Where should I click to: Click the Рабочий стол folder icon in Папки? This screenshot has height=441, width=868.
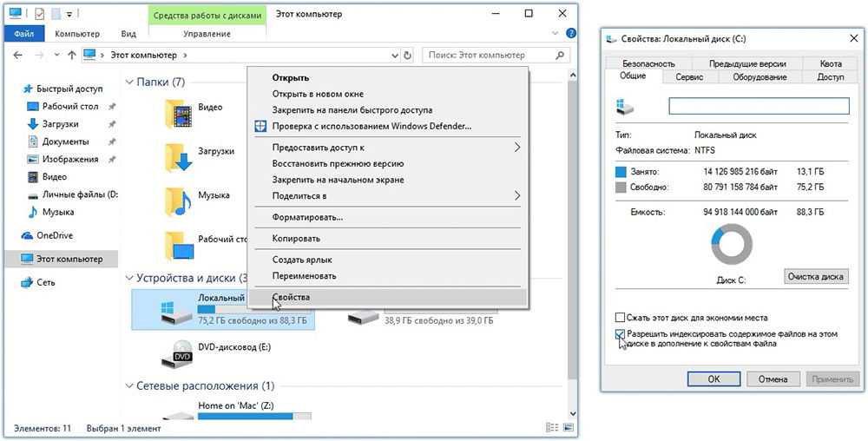click(180, 247)
